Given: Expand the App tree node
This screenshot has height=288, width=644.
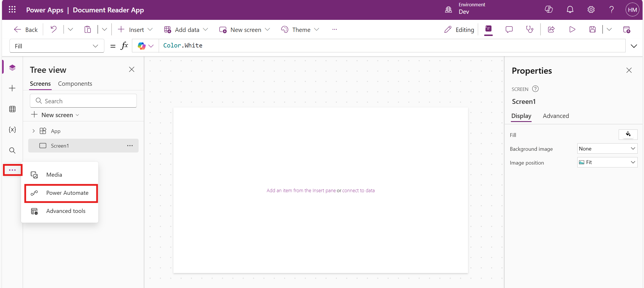Looking at the screenshot, I should click(x=34, y=131).
